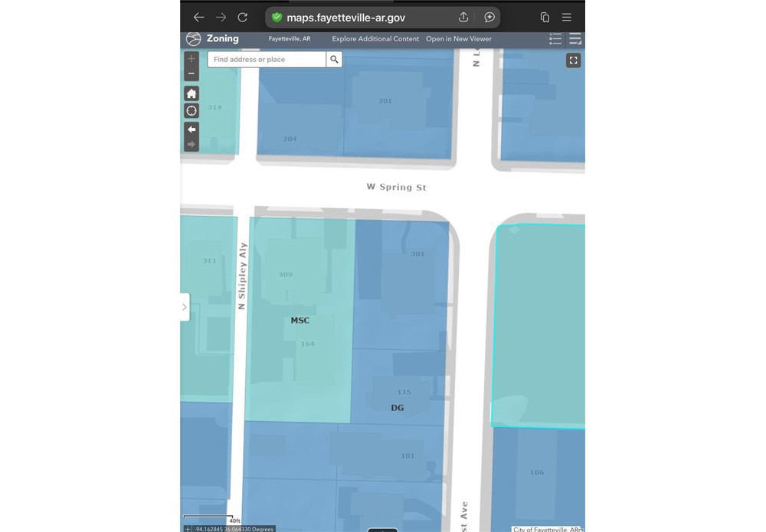
Task: Click the coordinates crosshair icon at bottom
Action: pyautogui.click(x=188, y=528)
